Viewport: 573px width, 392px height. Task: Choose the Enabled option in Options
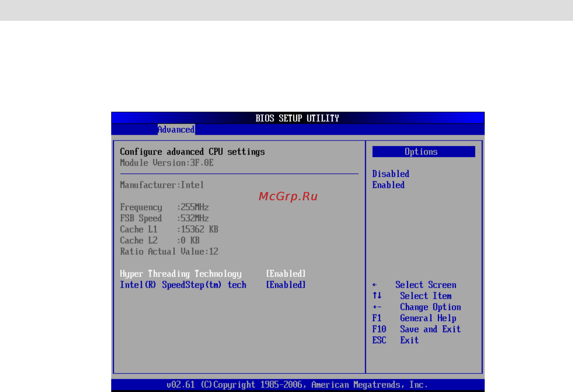pos(388,185)
